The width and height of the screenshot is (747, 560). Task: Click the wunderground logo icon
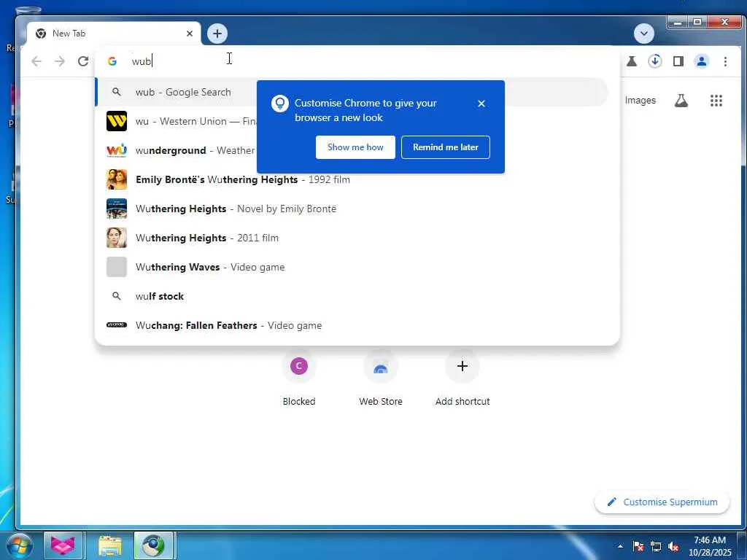coord(116,150)
